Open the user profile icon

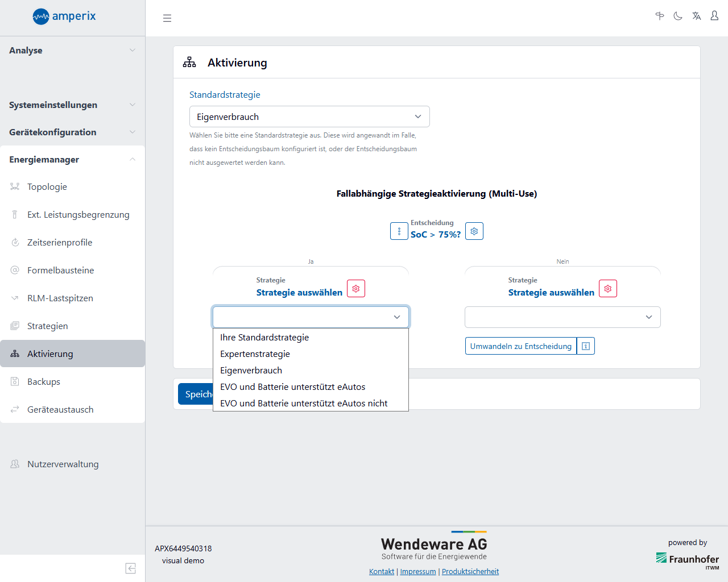tap(714, 16)
